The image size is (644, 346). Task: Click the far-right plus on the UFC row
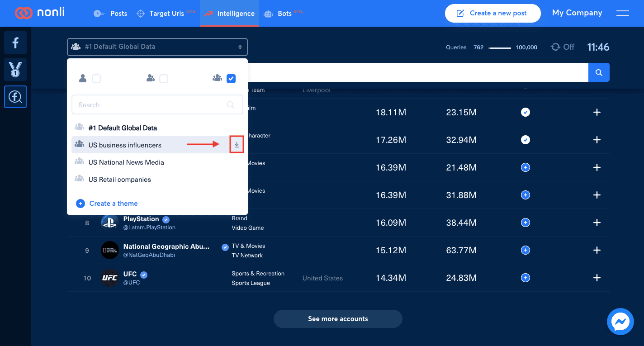click(x=597, y=278)
